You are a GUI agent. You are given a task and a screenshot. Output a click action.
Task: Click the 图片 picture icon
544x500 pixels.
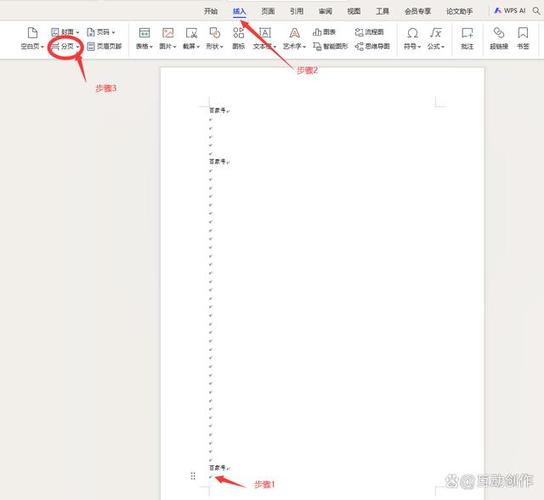[x=168, y=33]
